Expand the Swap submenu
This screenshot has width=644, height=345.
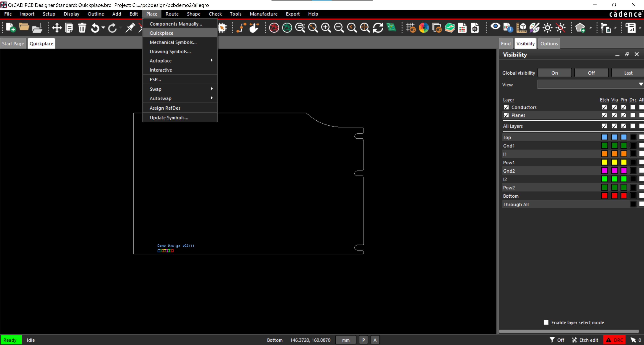pos(179,89)
